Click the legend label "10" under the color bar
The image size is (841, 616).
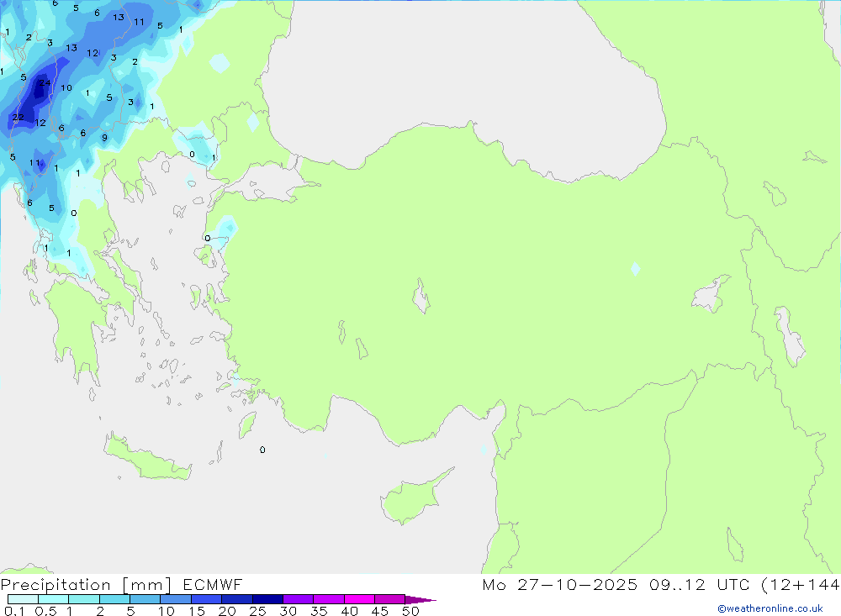[167, 611]
